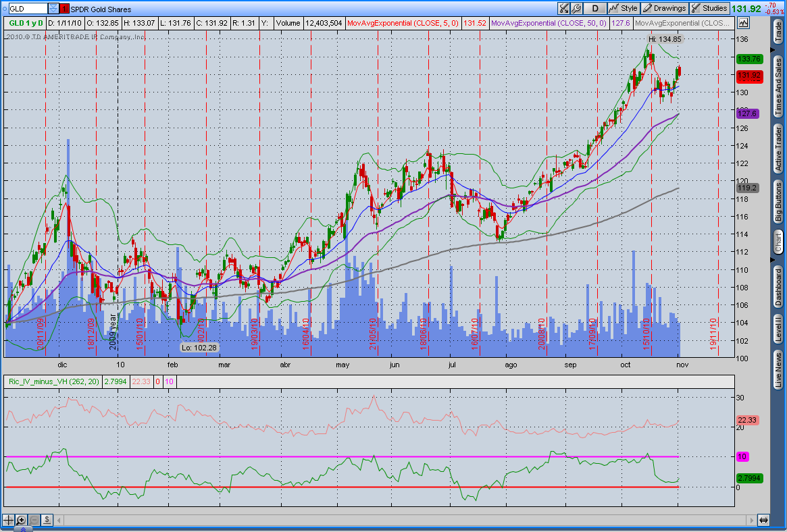The height and width of the screenshot is (532, 787).
Task: Toggle the dollar price scale icon
Action: tap(47, 520)
